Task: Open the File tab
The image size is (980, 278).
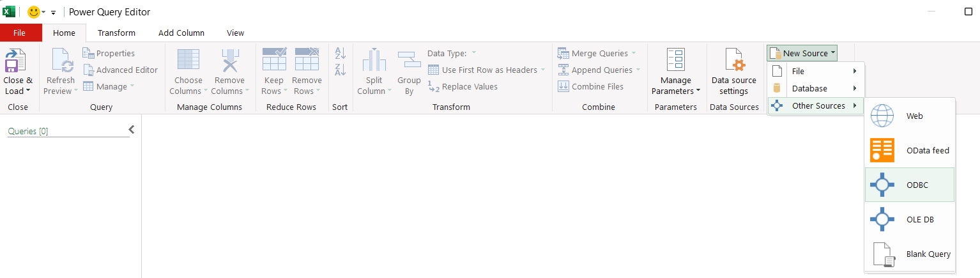Action: (20, 33)
